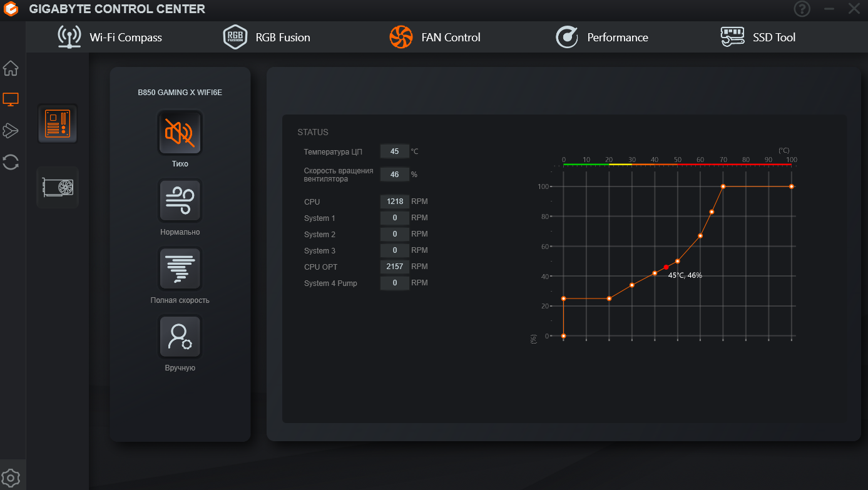The image size is (868, 490).
Task: Select the motherboard device icon
Action: click(58, 124)
